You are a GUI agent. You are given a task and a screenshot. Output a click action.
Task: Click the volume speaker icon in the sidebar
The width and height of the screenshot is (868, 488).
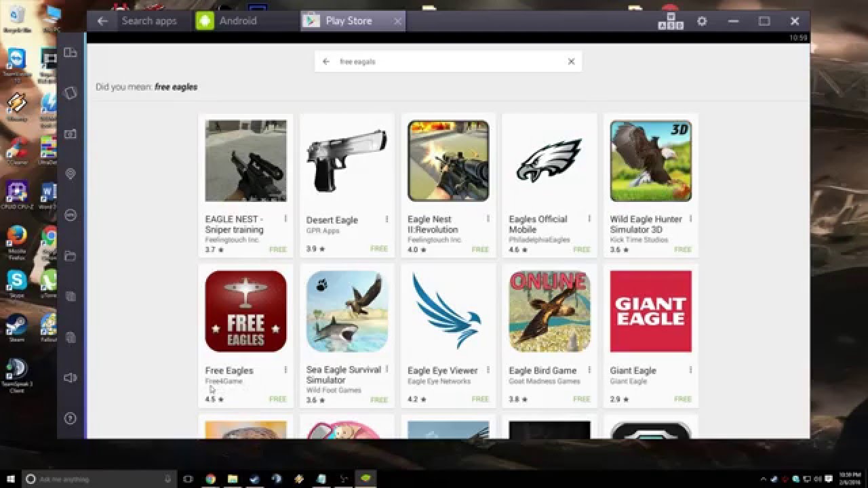tap(70, 378)
